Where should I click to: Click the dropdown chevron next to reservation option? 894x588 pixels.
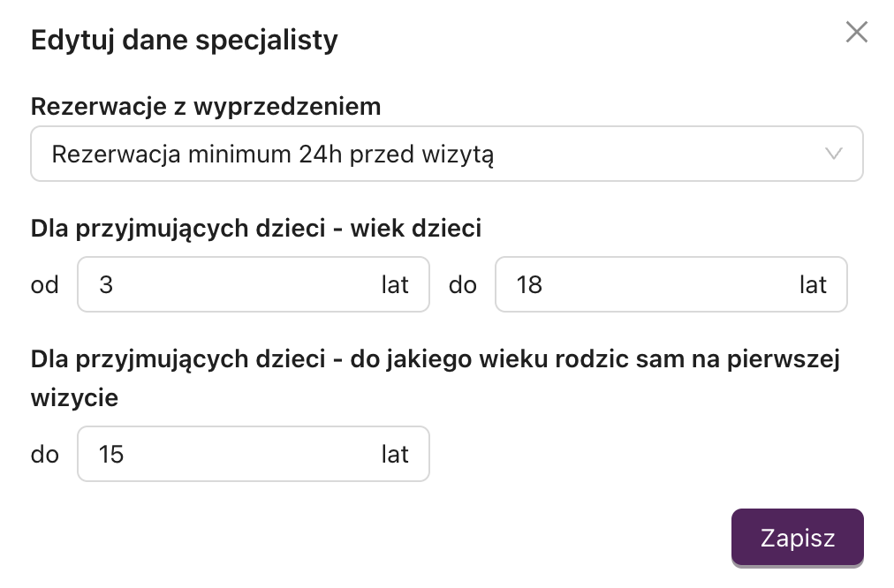pos(832,154)
